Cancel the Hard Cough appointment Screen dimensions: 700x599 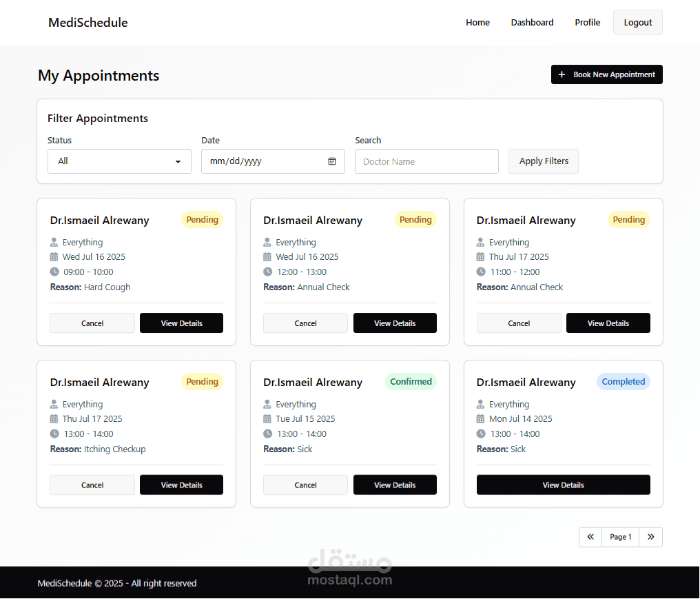[92, 323]
